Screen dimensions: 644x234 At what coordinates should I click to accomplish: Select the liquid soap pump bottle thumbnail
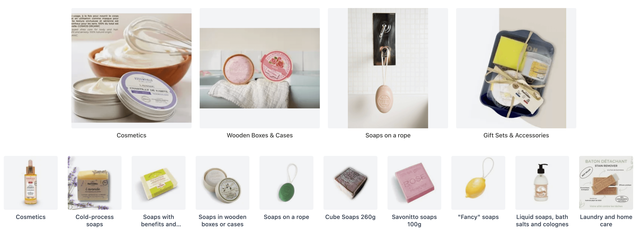[x=542, y=183]
